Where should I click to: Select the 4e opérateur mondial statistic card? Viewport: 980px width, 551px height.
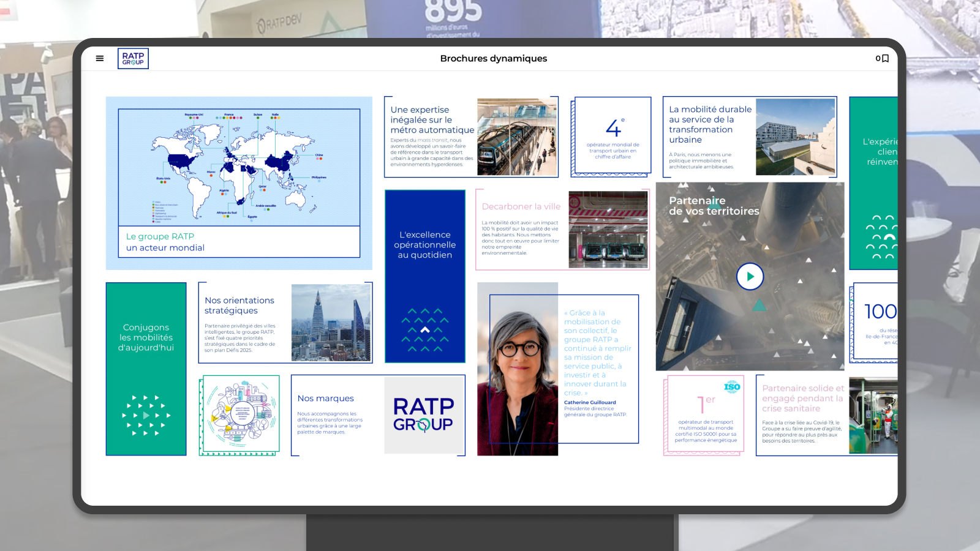point(611,137)
